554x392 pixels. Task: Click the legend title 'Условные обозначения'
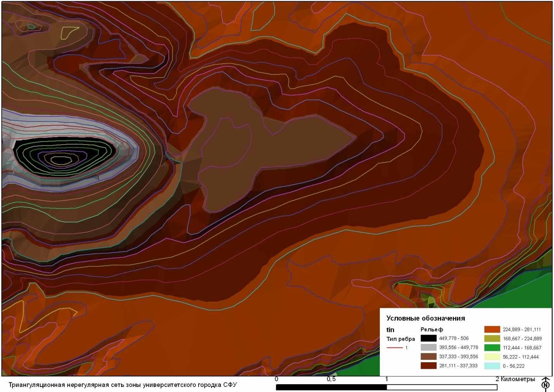(426, 318)
